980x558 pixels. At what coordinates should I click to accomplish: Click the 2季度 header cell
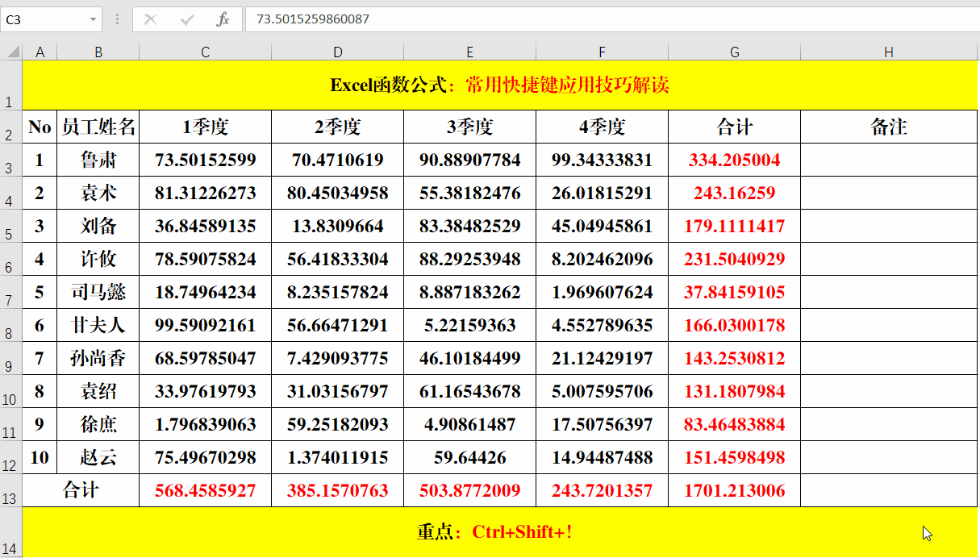click(x=338, y=127)
